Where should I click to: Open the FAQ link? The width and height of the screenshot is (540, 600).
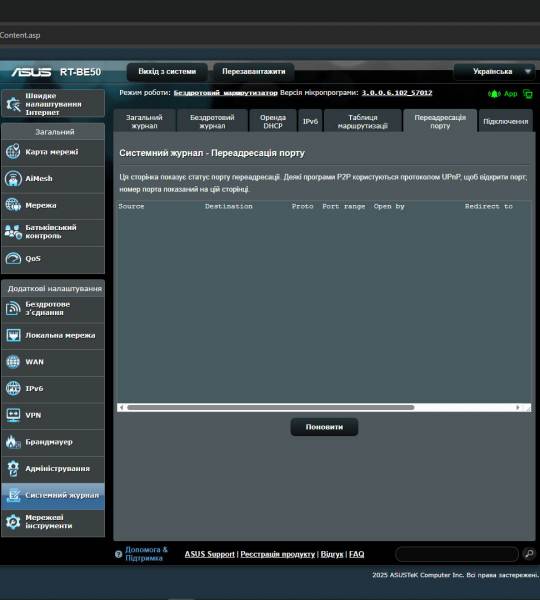pyautogui.click(x=356, y=554)
